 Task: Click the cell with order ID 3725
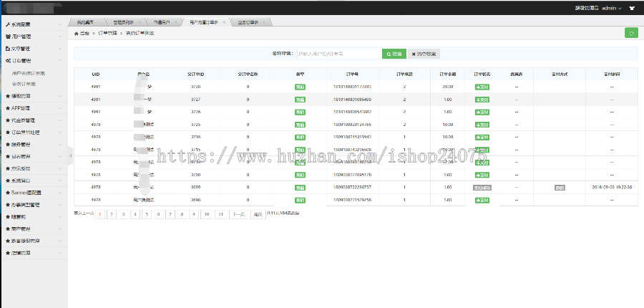pos(195,124)
